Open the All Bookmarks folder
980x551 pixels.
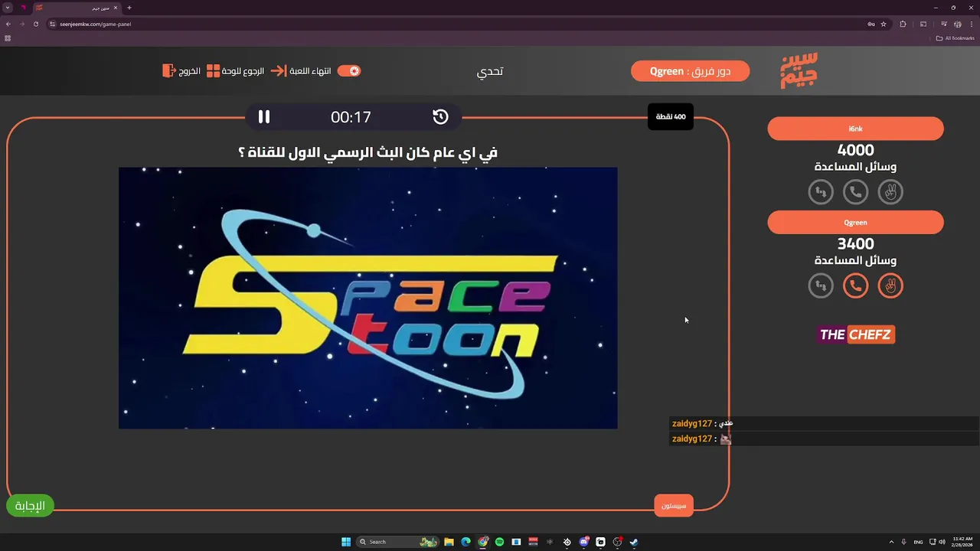tap(955, 38)
